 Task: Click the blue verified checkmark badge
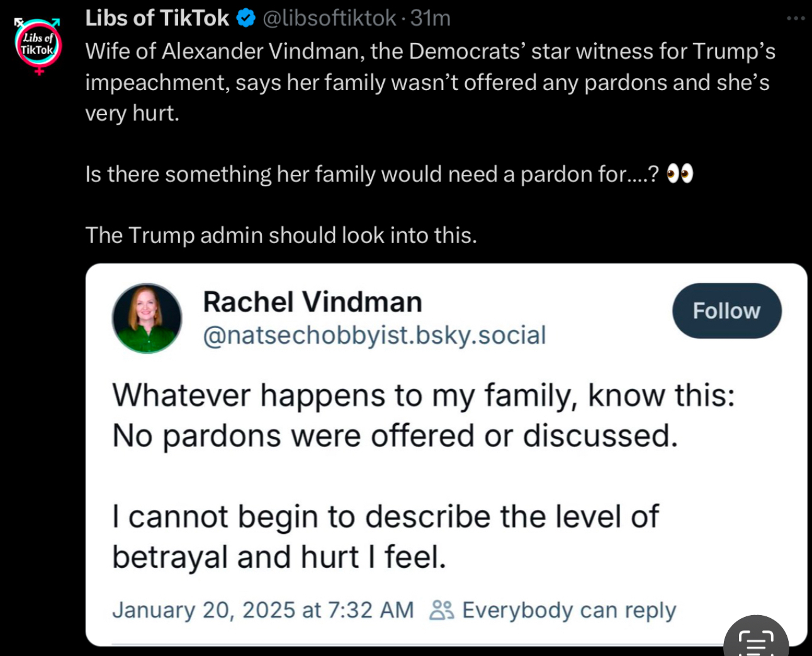point(245,18)
